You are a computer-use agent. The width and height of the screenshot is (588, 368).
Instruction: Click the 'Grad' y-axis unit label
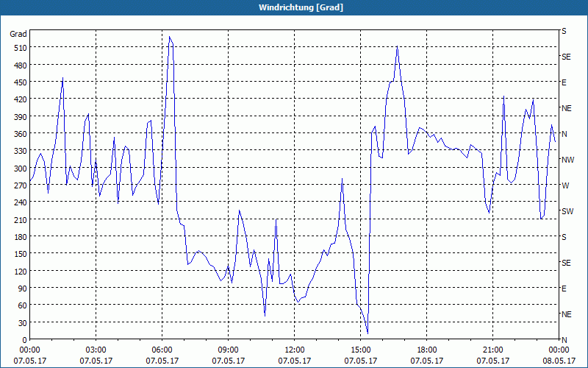tap(18, 34)
